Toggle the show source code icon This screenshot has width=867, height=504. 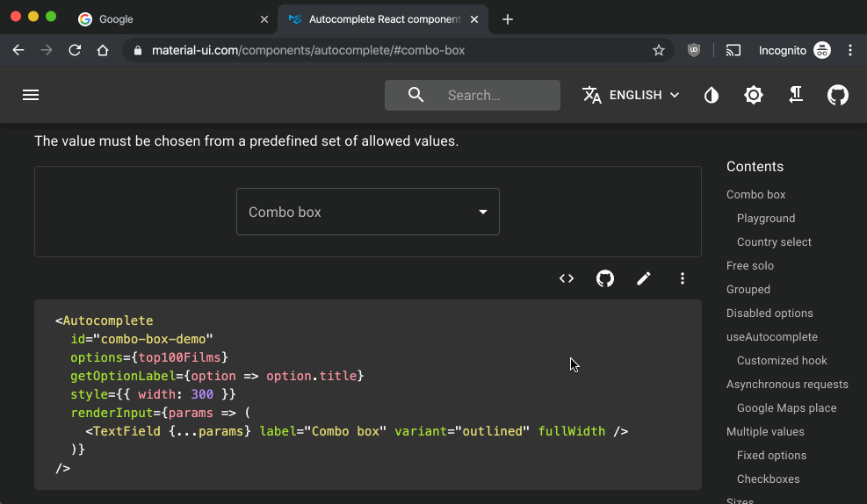click(567, 278)
